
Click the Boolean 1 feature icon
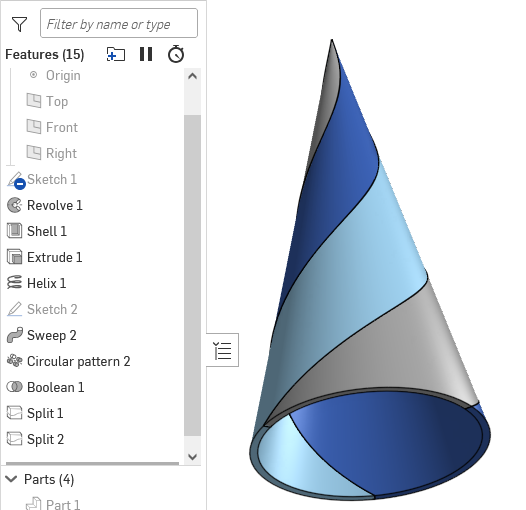14,387
